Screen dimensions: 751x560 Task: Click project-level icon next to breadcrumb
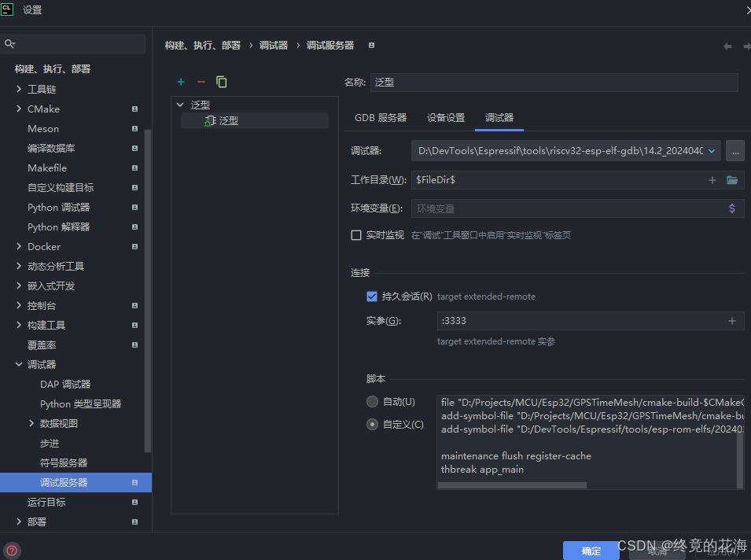(371, 46)
